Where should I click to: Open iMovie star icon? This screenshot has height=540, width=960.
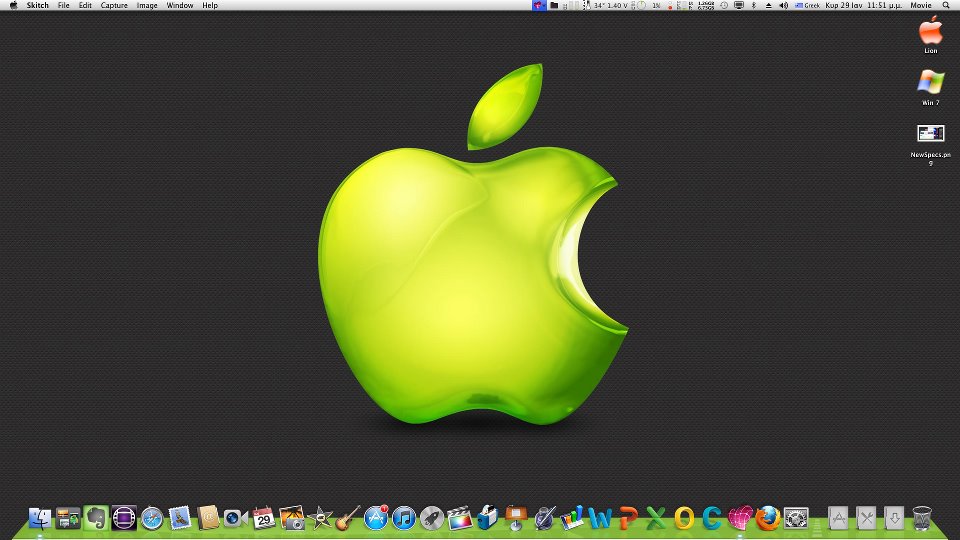320,519
